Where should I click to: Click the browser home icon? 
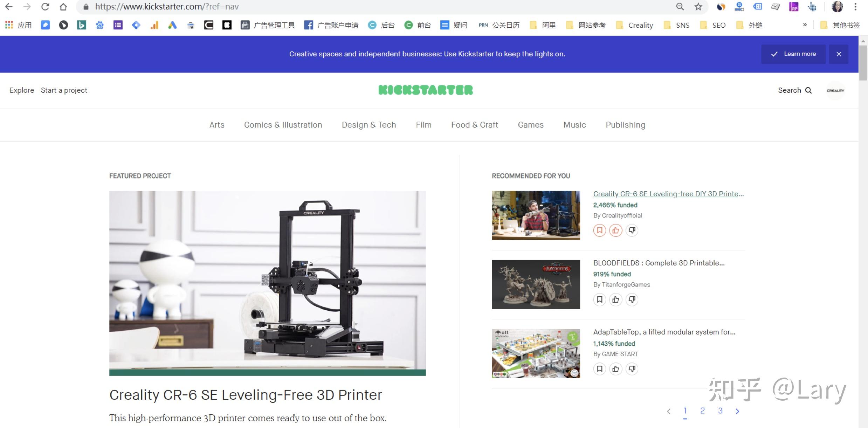[63, 7]
